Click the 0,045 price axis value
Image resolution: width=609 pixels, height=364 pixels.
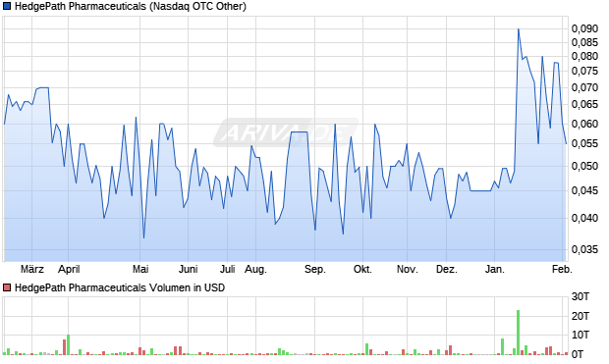(584, 190)
